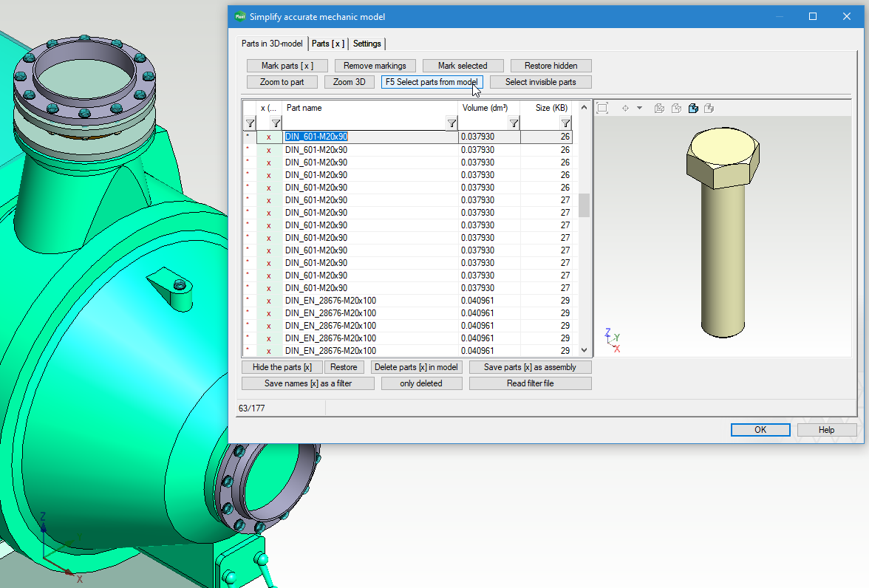Viewport: 869px width, 588px height.
Task: Open the Settings tab
Action: point(367,44)
